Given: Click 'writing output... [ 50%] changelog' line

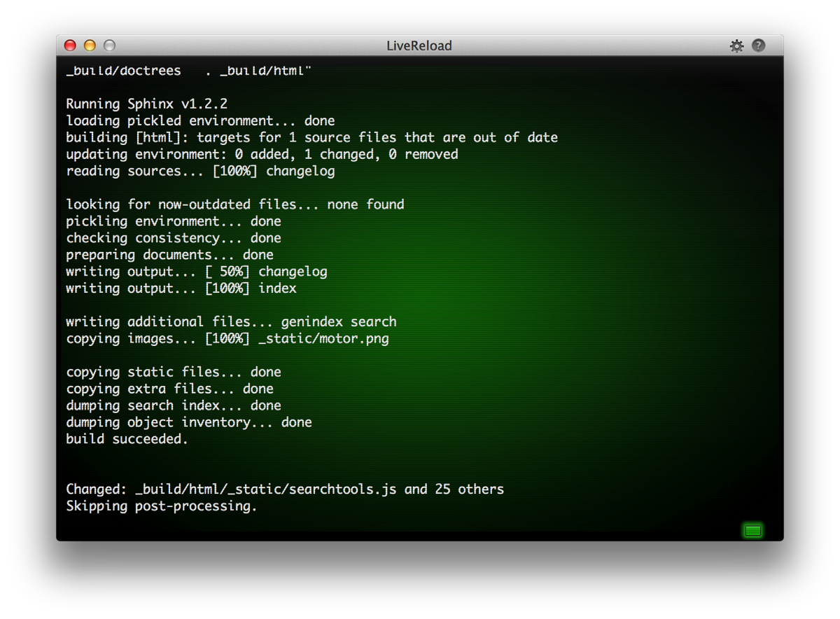Looking at the screenshot, I should click(197, 272).
